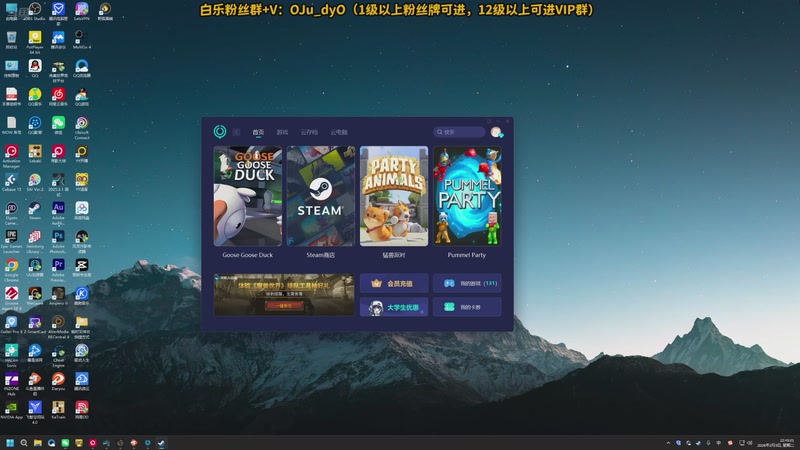The height and width of the screenshot is (450, 800).
Task: Open the INZONE Hub desktop icon
Action: 11,385
